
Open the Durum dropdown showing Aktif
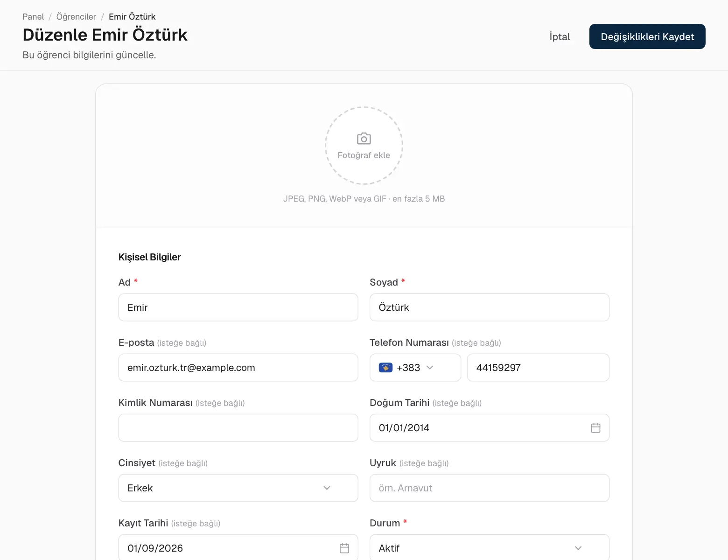[x=490, y=547]
